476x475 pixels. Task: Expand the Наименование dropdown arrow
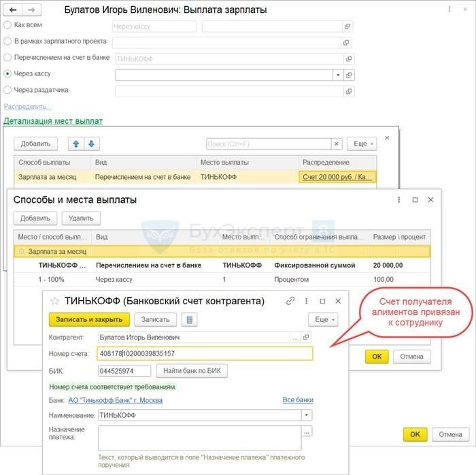point(306,415)
